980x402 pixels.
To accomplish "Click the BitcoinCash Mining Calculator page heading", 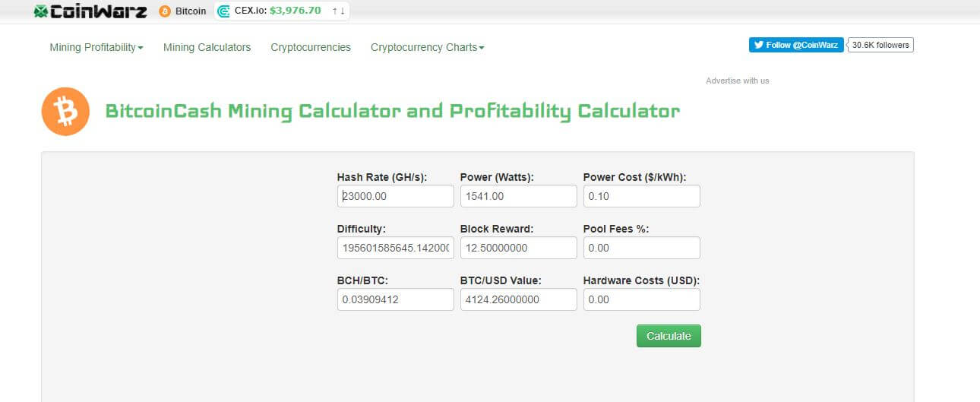I will coord(392,111).
